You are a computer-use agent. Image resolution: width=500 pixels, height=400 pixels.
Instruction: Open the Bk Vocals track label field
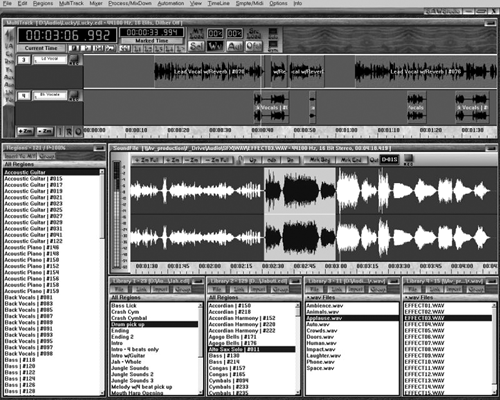(x=50, y=96)
